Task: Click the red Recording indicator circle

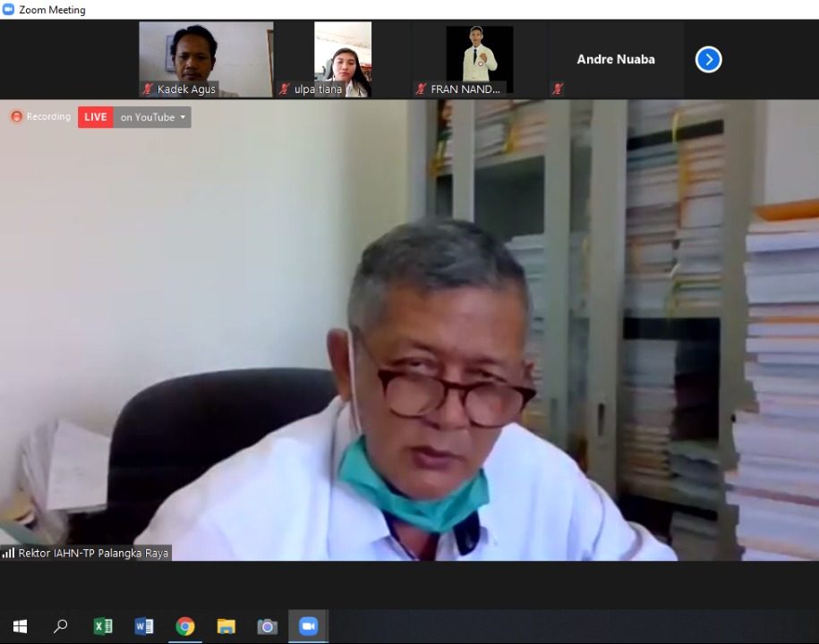Action: 16,116
